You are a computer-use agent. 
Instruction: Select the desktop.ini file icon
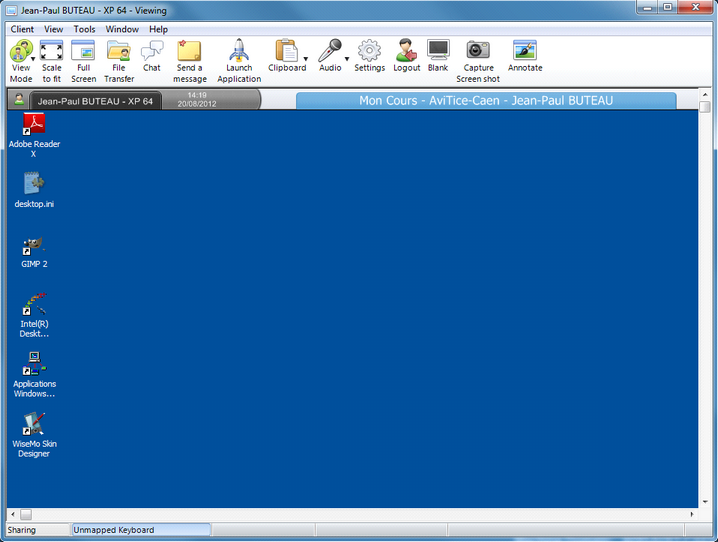click(x=34, y=190)
